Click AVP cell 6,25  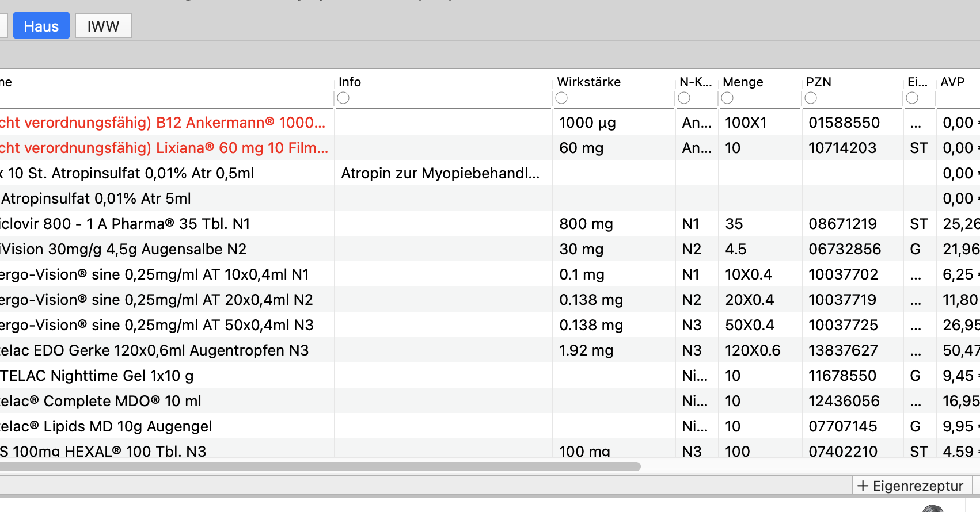tap(958, 274)
